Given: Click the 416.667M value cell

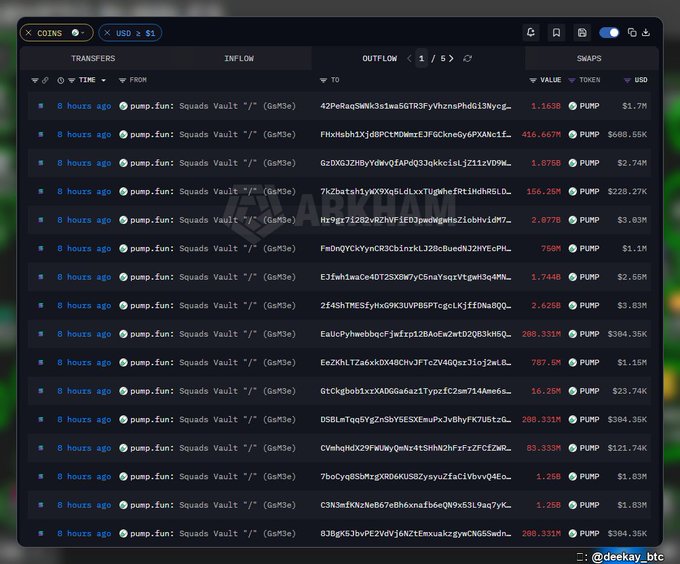Looking at the screenshot, I should tap(541, 134).
